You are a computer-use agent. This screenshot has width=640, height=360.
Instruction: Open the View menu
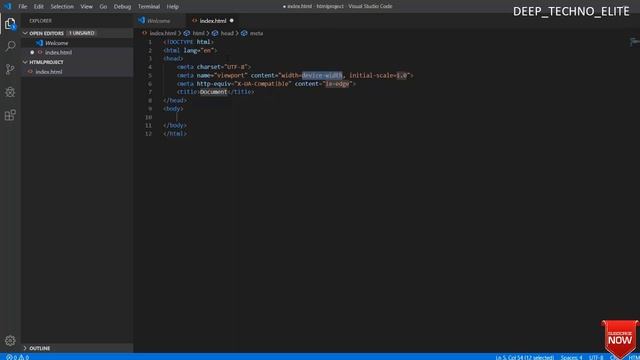[86, 7]
